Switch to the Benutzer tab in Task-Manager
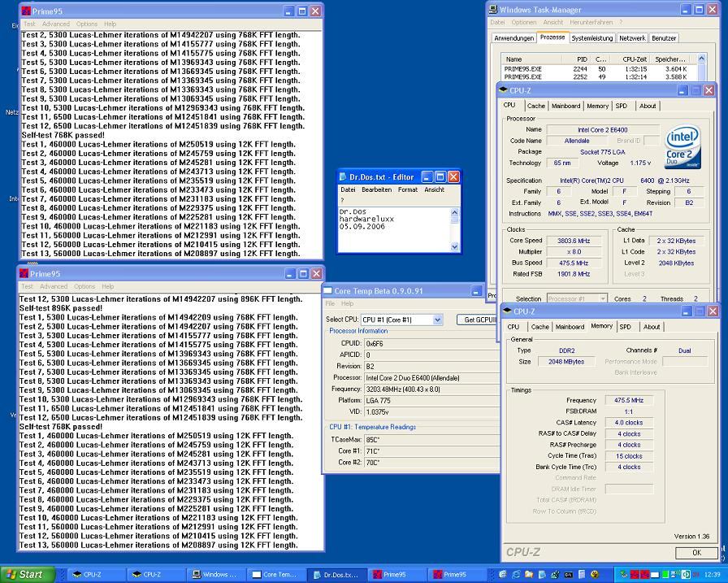The height and width of the screenshot is (583, 728). click(664, 38)
